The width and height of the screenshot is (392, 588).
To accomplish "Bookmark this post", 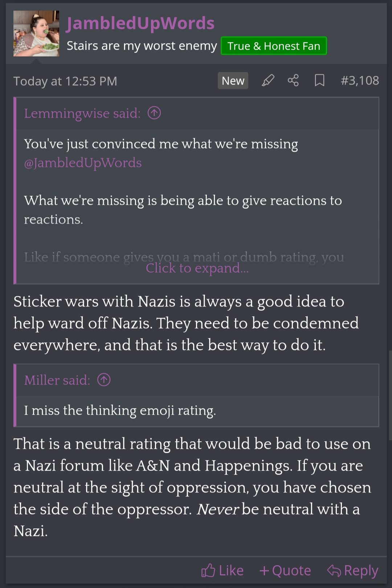I will (319, 80).
